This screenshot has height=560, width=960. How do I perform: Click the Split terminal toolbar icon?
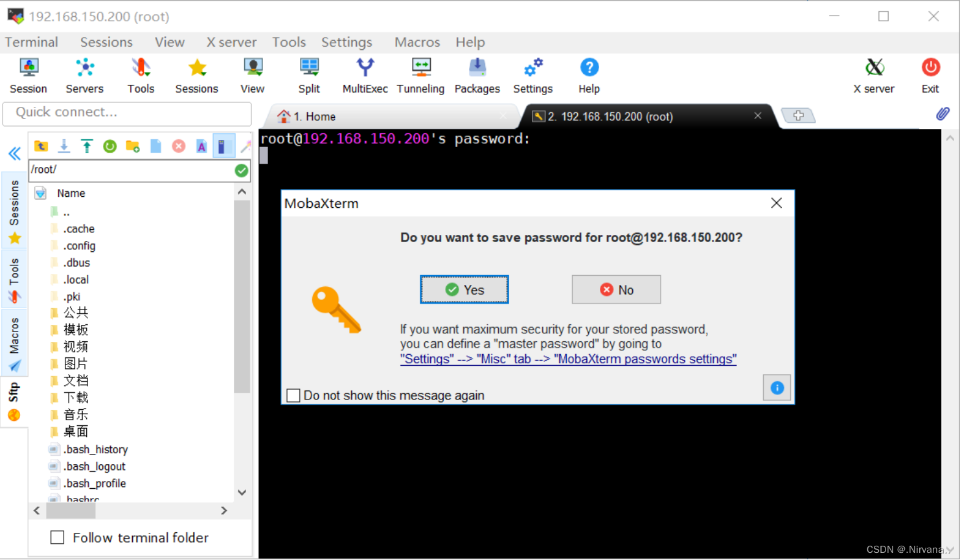(x=309, y=76)
